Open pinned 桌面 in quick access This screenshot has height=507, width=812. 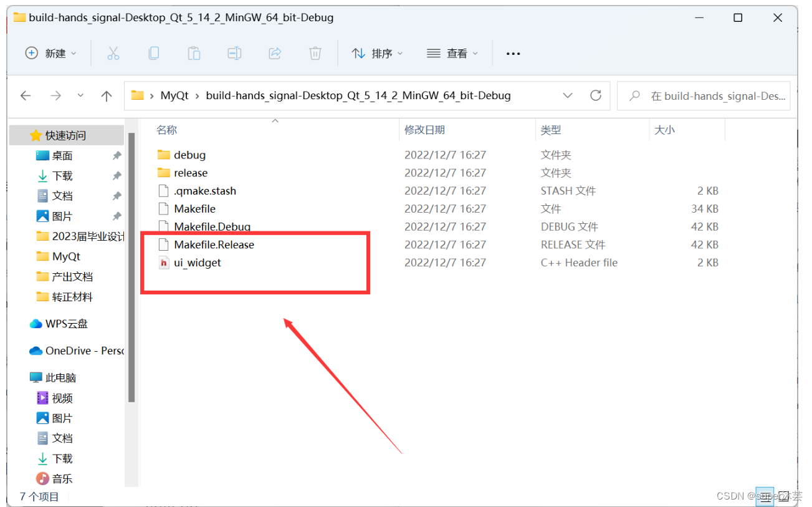[62, 155]
